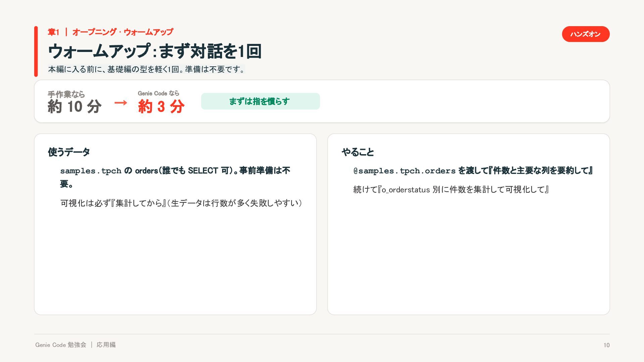
Task: Select the @samples.tpch.orders を渡して instruction
Action: (x=473, y=171)
